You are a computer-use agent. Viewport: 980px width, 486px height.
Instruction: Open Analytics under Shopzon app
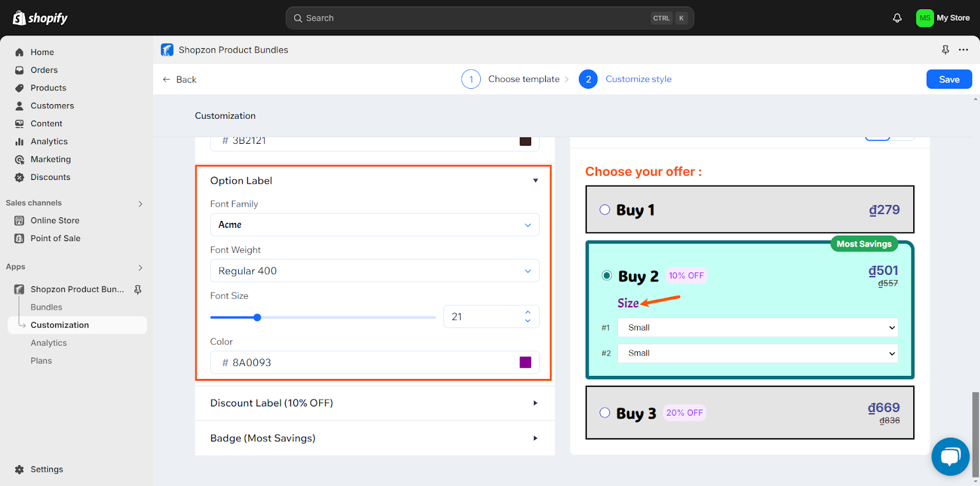(x=48, y=343)
